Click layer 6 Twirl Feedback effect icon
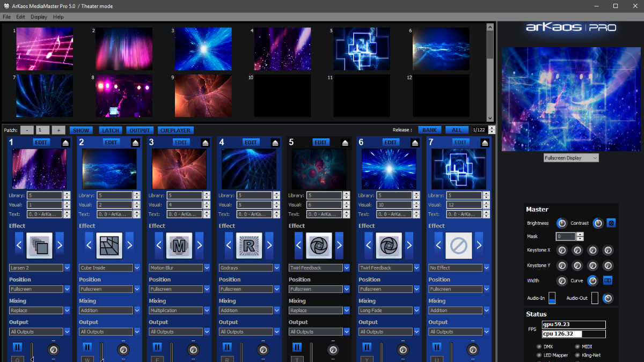 tap(389, 246)
